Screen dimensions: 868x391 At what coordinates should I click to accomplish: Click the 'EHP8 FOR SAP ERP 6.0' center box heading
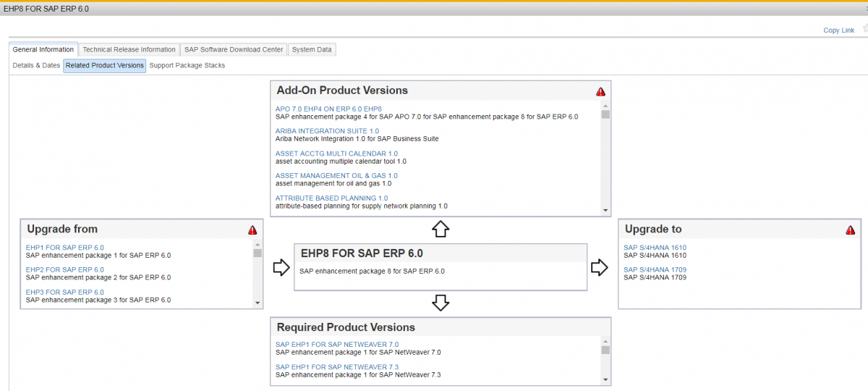tap(362, 254)
